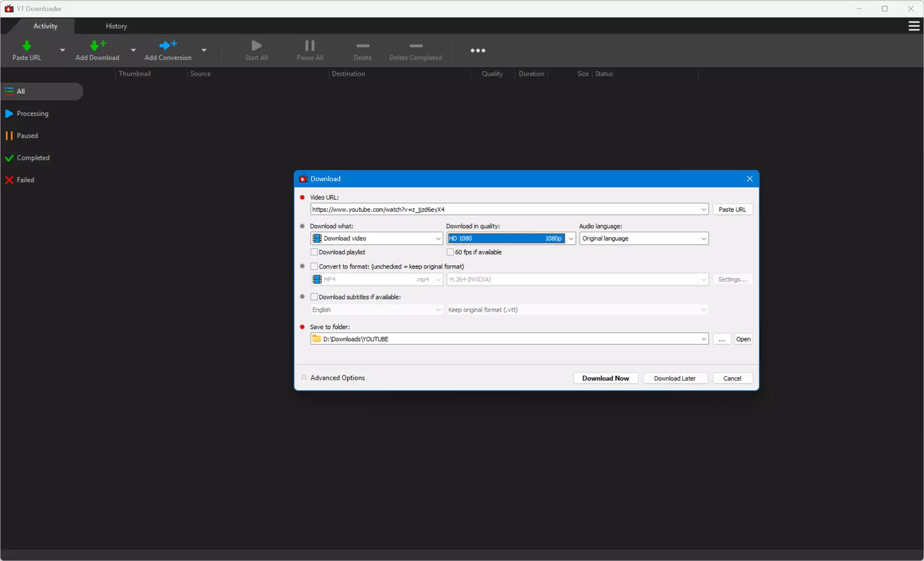Enable Download subtitles if available
The width and height of the screenshot is (924, 561).
[x=314, y=297]
